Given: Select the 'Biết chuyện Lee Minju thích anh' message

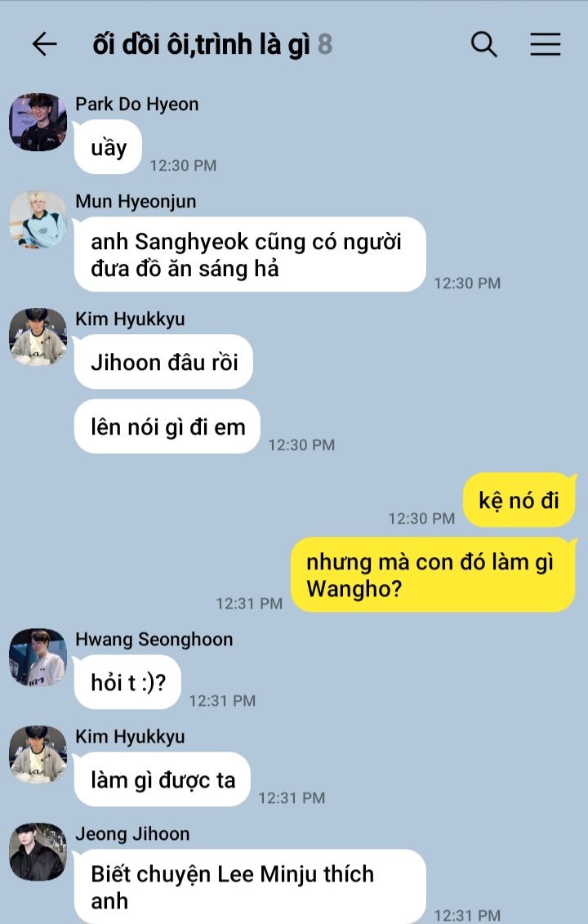Looking at the screenshot, I should point(250,887).
